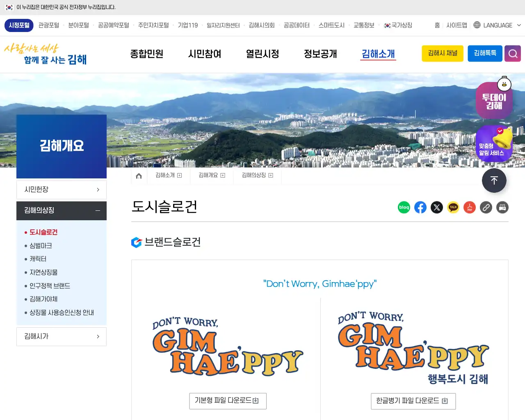Image resolution: width=525 pixels, height=420 pixels.
Task: Select 상징물 사용승인신청 안내 in sidebar
Action: [x=62, y=313]
